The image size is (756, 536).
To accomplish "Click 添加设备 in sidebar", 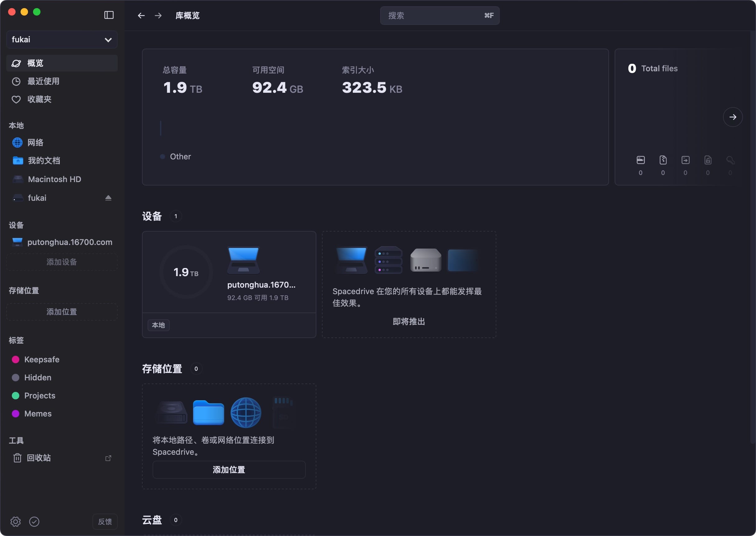I will click(62, 262).
